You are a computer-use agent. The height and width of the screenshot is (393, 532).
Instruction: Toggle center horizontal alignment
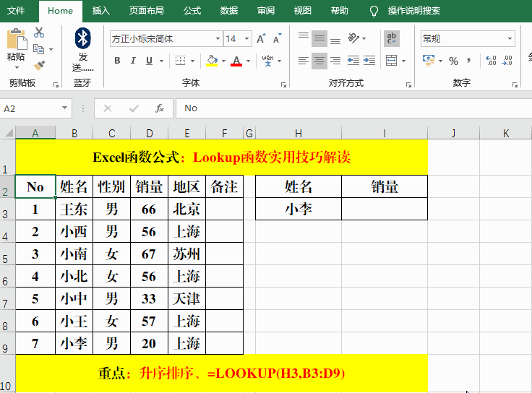tap(319, 61)
